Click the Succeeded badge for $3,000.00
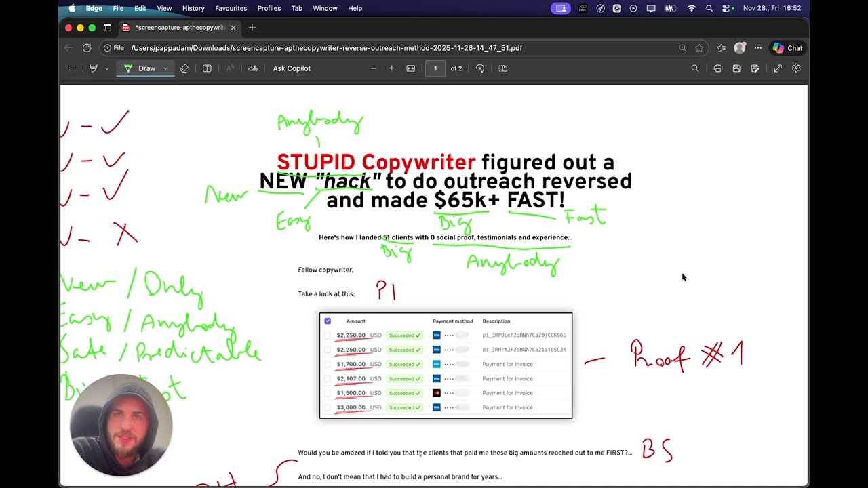This screenshot has height=488, width=868. pos(405,408)
